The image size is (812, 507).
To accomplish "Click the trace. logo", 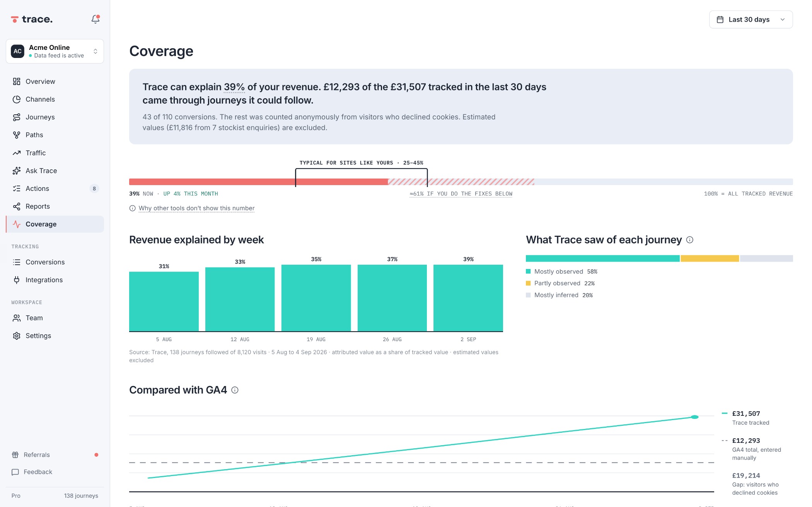I will tap(32, 19).
